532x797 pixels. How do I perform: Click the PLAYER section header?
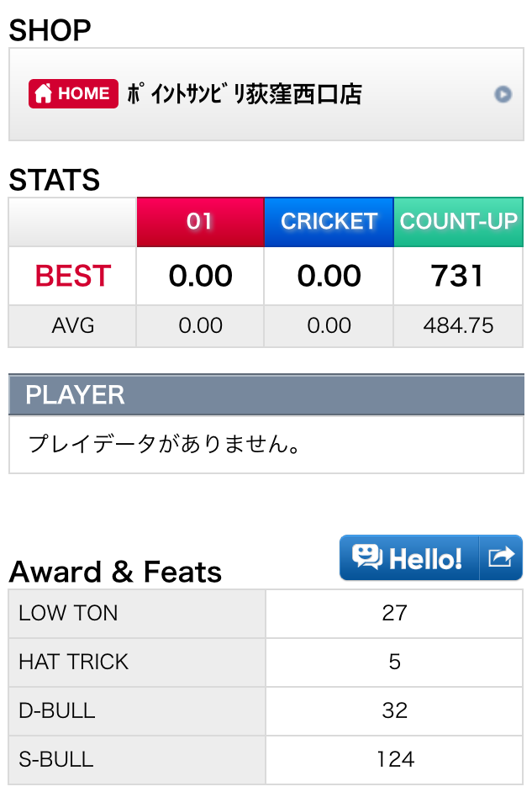[x=266, y=395]
